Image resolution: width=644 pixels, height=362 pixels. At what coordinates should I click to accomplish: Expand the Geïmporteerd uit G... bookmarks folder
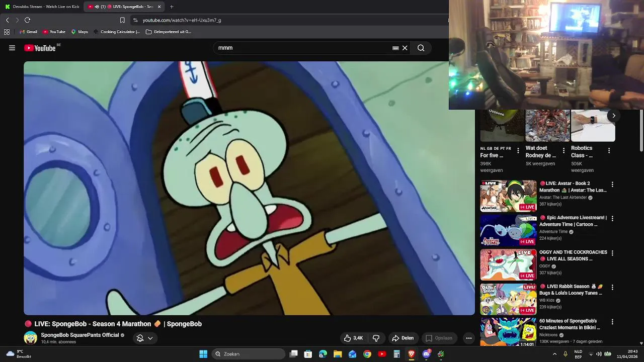pos(169,32)
